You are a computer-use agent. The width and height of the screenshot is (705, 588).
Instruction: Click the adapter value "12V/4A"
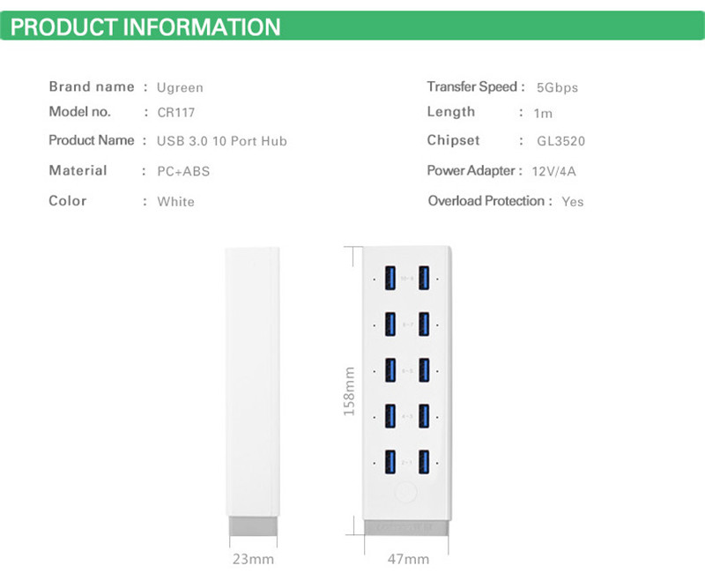click(553, 171)
